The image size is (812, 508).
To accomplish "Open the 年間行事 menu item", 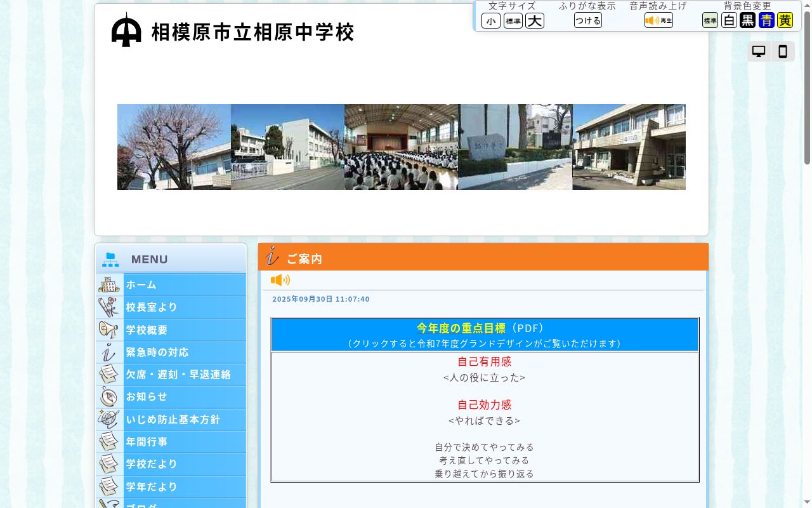I will tap(171, 441).
